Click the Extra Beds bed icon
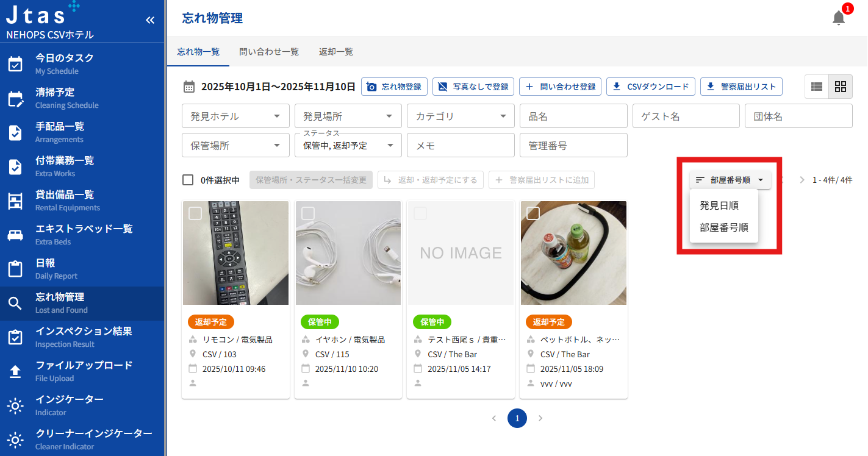This screenshot has height=456, width=868. pos(15,235)
